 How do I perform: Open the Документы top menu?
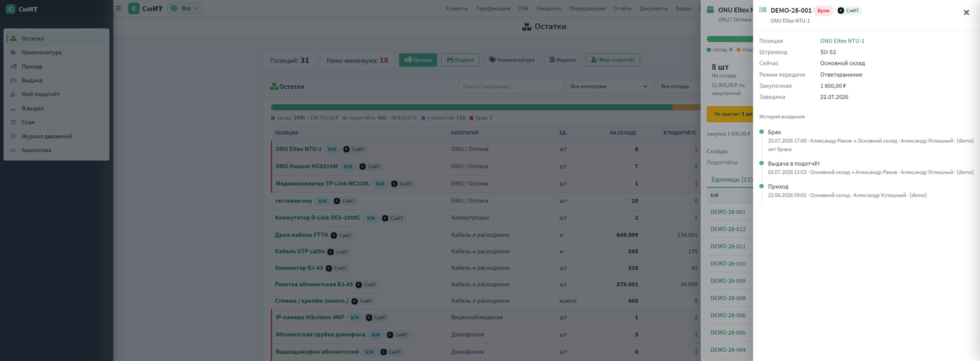coord(654,9)
